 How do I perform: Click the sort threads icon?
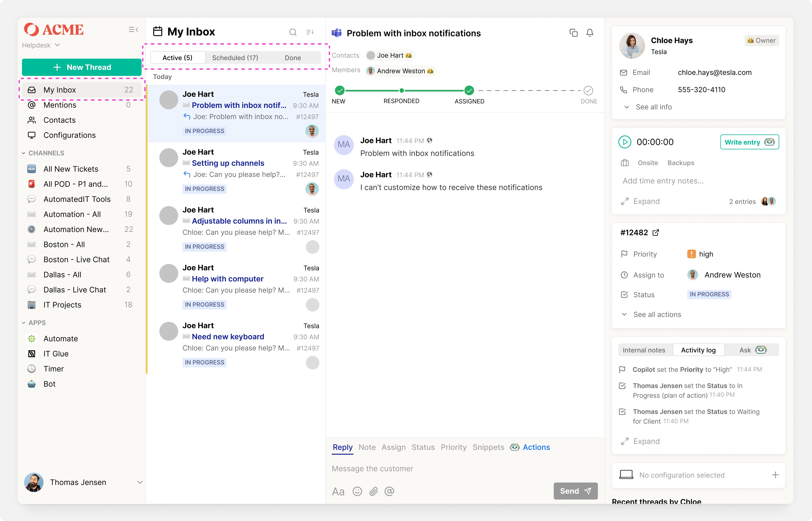click(x=310, y=32)
